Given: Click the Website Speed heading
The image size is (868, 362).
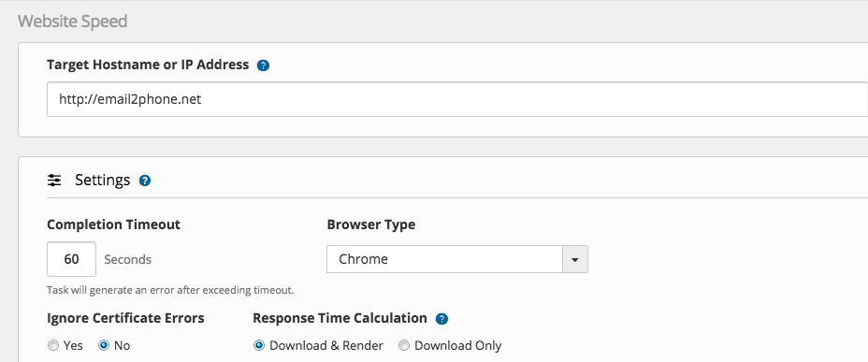Looking at the screenshot, I should click(73, 22).
